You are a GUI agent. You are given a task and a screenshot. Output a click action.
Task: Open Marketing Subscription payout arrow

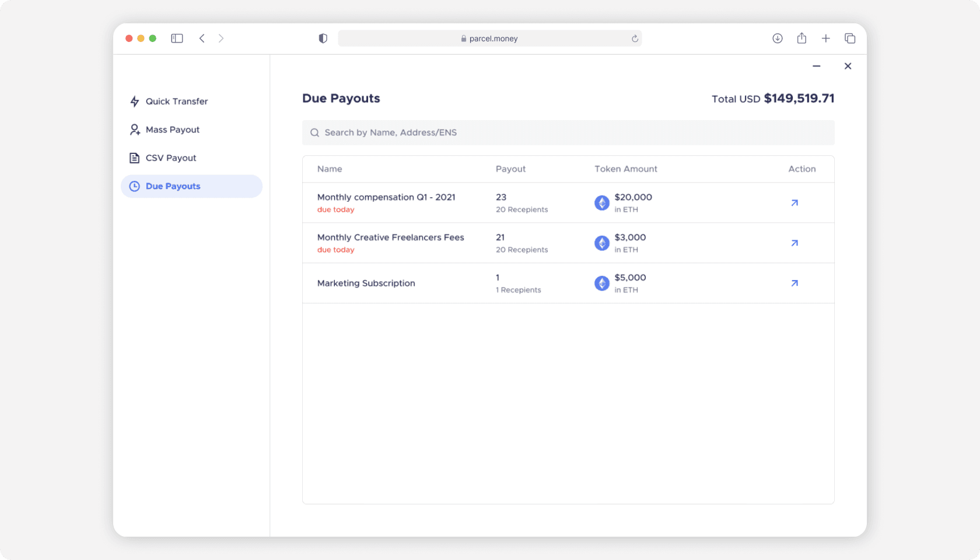coord(794,283)
